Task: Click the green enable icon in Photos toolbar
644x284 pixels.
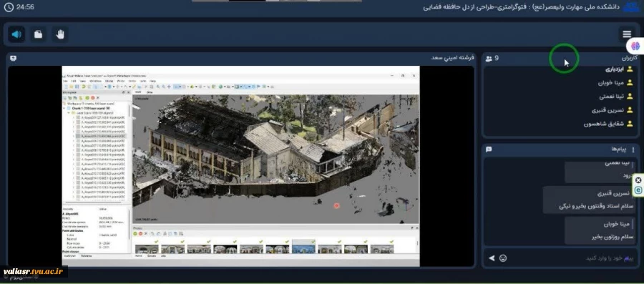Action: tap(135, 233)
